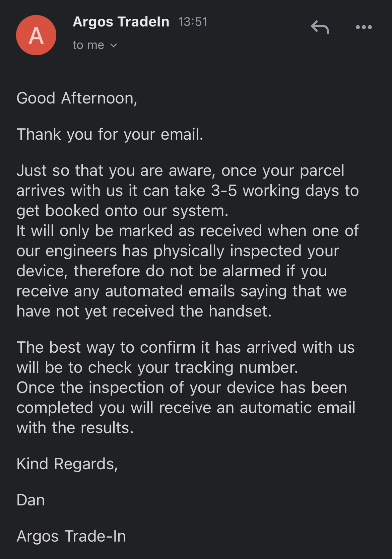Click the 13:51 timestamp
Image resolution: width=392 pixels, height=559 pixels.
(x=193, y=22)
